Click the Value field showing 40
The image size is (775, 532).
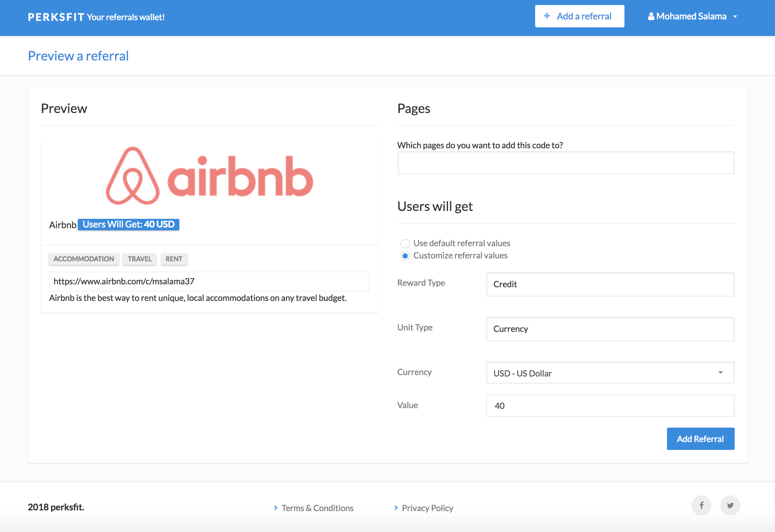(610, 406)
